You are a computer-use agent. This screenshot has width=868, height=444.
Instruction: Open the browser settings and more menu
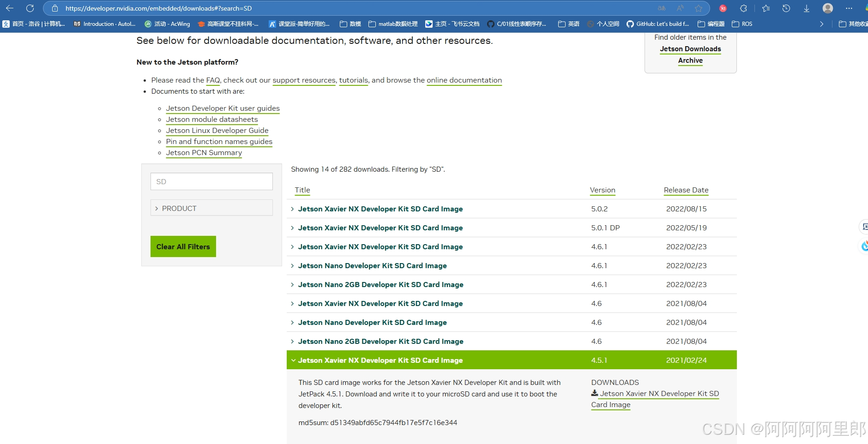(x=849, y=8)
